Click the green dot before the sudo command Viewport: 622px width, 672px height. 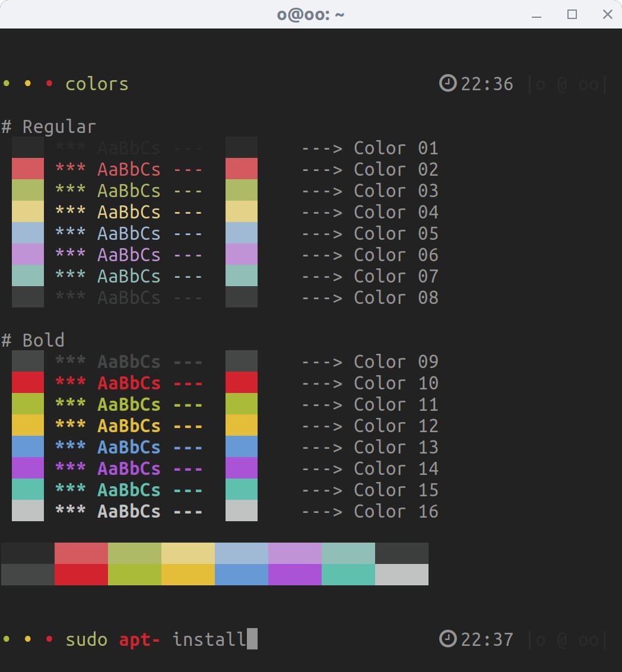click(7, 639)
